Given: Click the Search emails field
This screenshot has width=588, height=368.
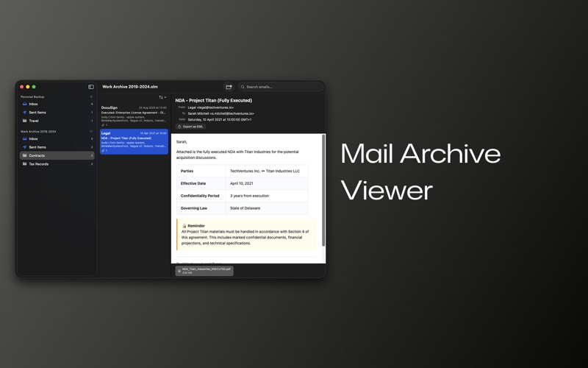Looking at the screenshot, I should [x=281, y=87].
